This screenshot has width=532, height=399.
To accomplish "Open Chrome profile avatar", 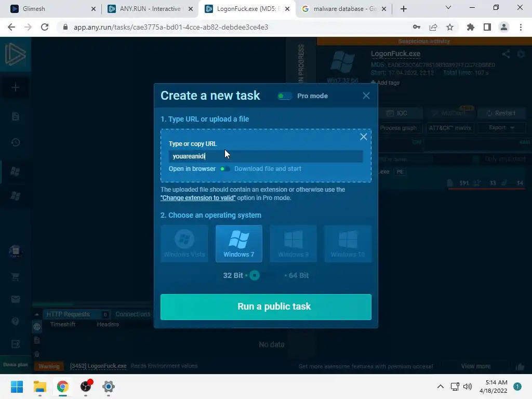I will pos(504,27).
